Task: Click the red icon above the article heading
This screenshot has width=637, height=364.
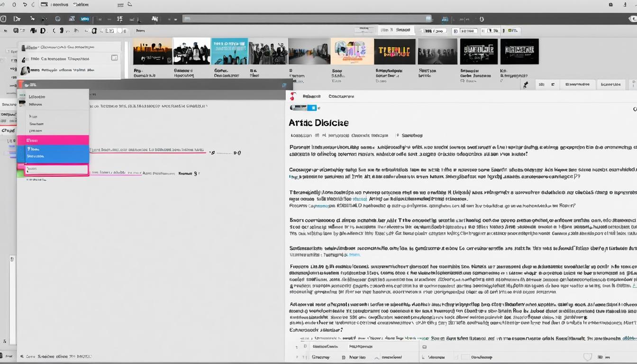Action: [292, 96]
